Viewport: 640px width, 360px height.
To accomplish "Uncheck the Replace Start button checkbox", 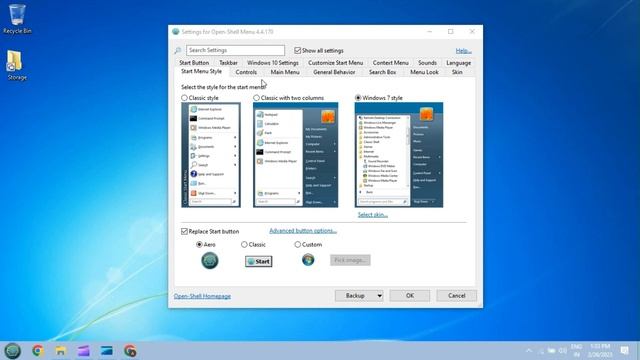I will pos(184,231).
